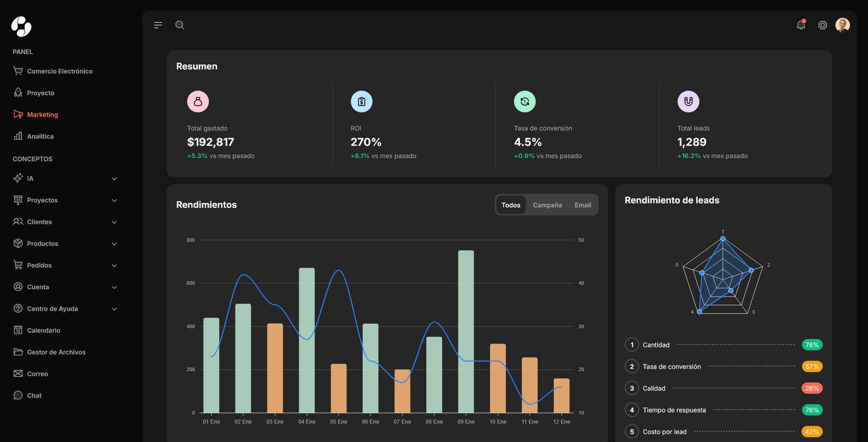This screenshot has width=868, height=442.
Task: Open the Gestor de Archivos link
Action: (x=56, y=352)
